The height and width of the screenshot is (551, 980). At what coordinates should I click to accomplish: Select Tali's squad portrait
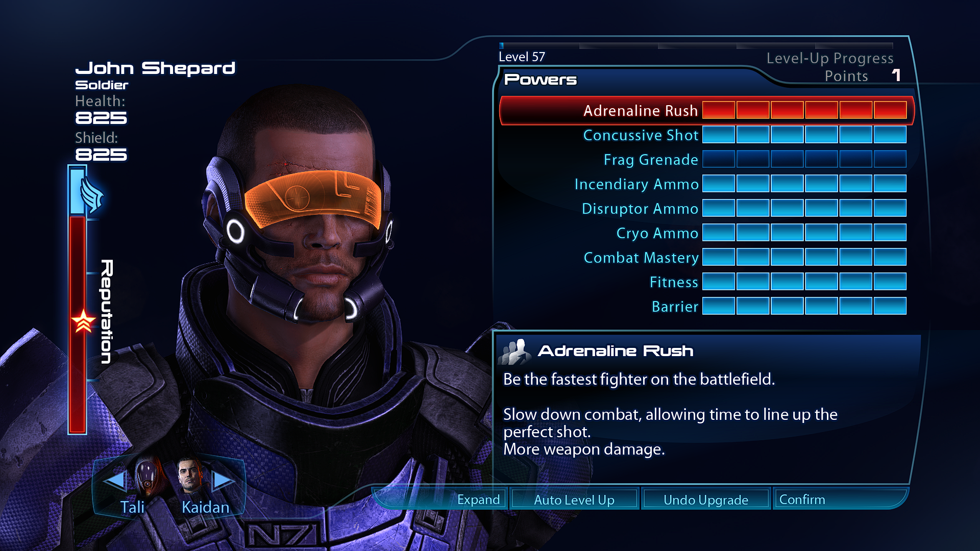148,478
